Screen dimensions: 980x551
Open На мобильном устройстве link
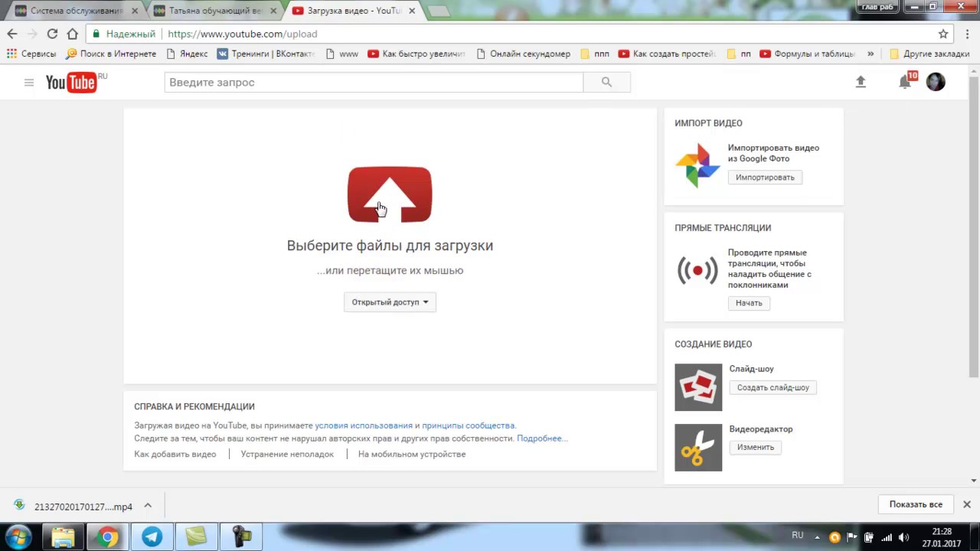click(x=412, y=454)
